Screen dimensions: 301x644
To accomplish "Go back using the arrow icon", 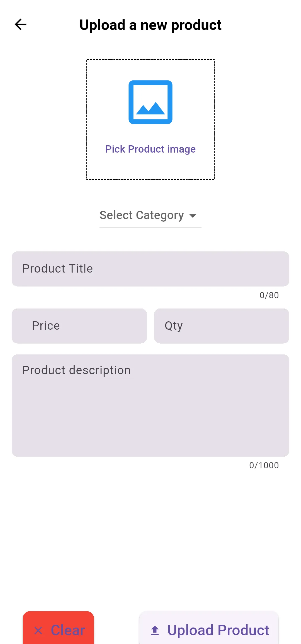I will [20, 25].
